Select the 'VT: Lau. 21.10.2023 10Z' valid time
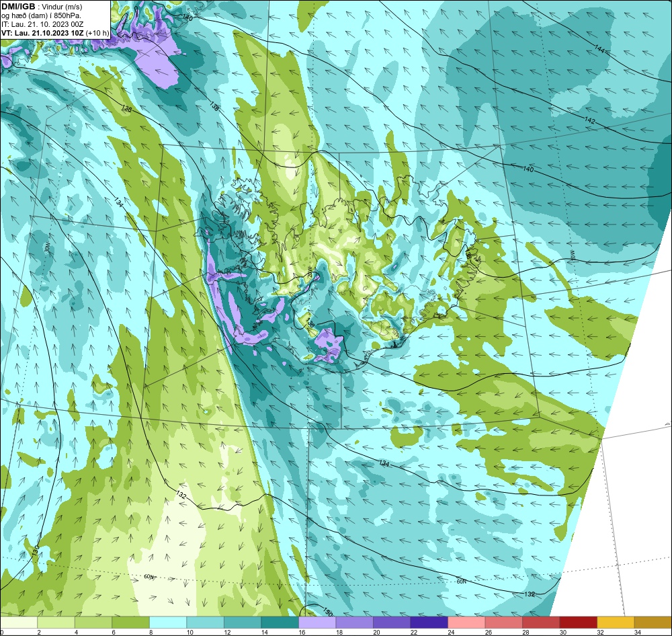The image size is (672, 636). pyautogui.click(x=43, y=33)
